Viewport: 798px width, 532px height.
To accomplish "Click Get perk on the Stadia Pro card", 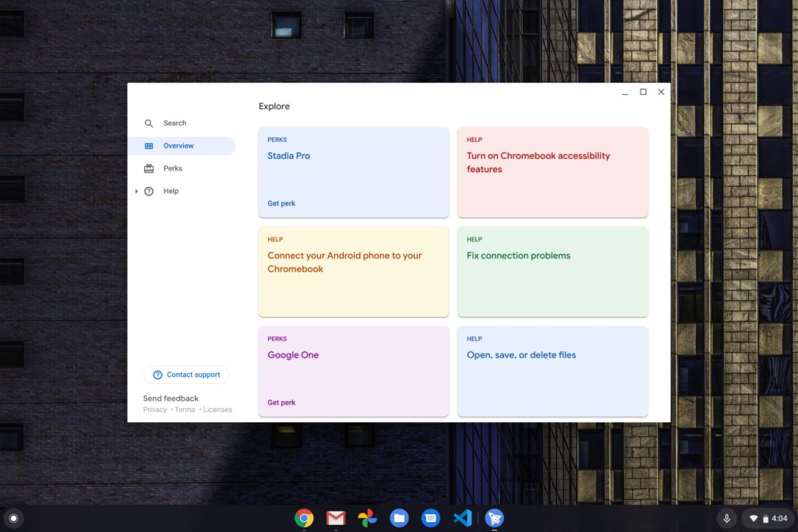I will point(281,203).
